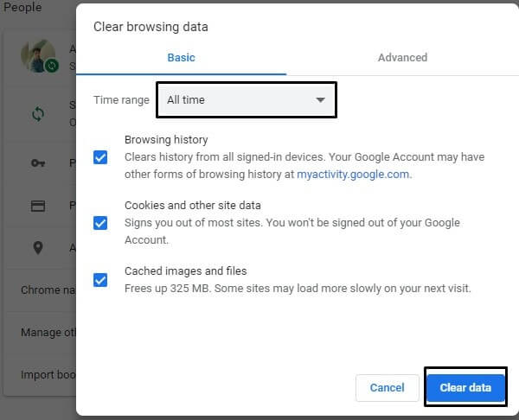Viewport: 519px width, 420px height.
Task: Uncheck the Browsing history checkbox
Action: pyautogui.click(x=100, y=157)
